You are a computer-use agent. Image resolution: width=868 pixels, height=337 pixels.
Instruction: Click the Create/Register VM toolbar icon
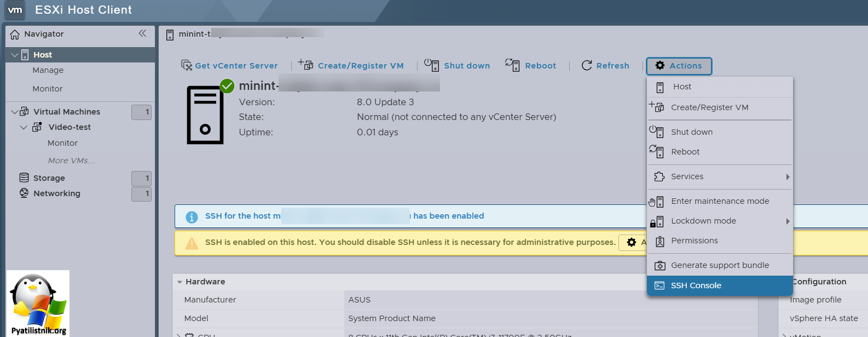(305, 65)
